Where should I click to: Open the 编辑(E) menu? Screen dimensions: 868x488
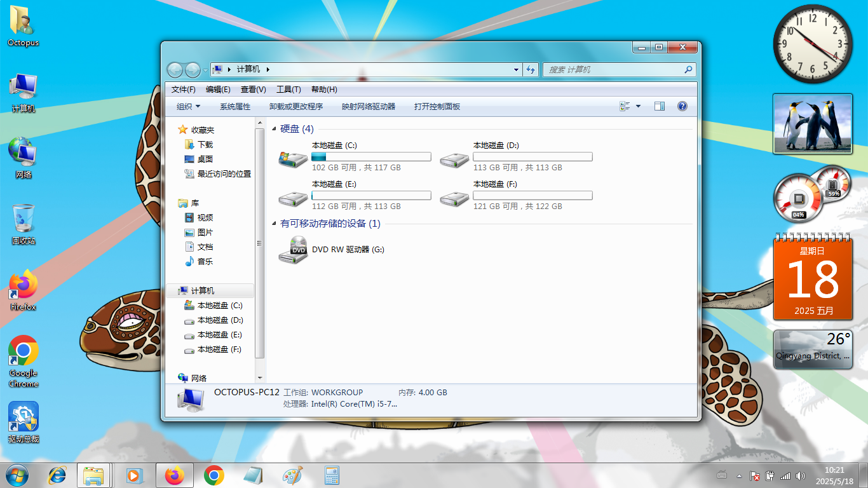pyautogui.click(x=218, y=90)
